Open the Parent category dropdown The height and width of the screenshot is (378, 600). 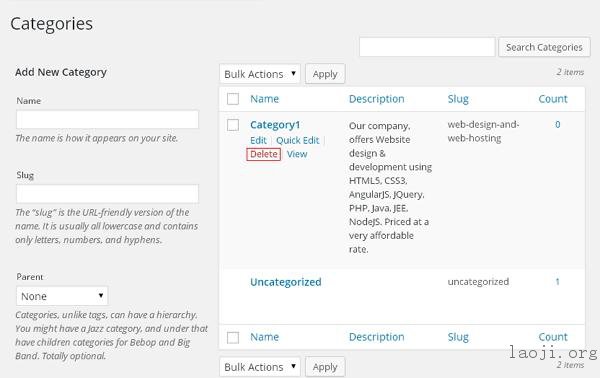[62, 296]
